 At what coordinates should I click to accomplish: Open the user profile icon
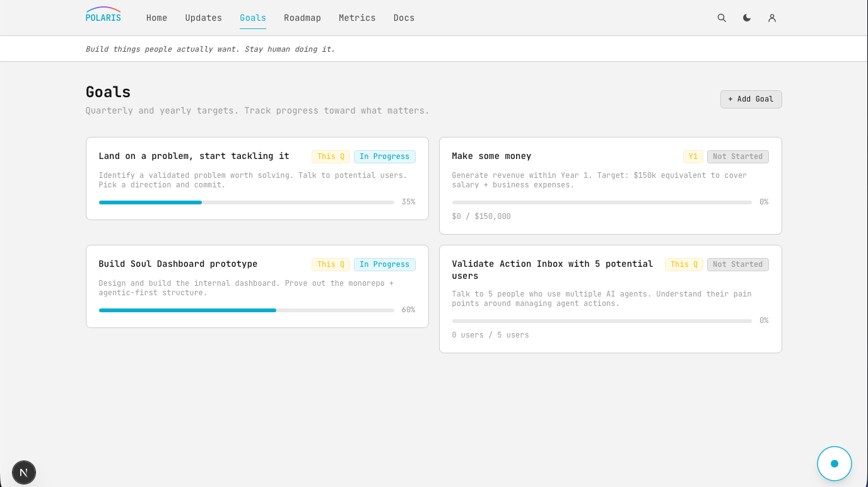[x=772, y=18]
